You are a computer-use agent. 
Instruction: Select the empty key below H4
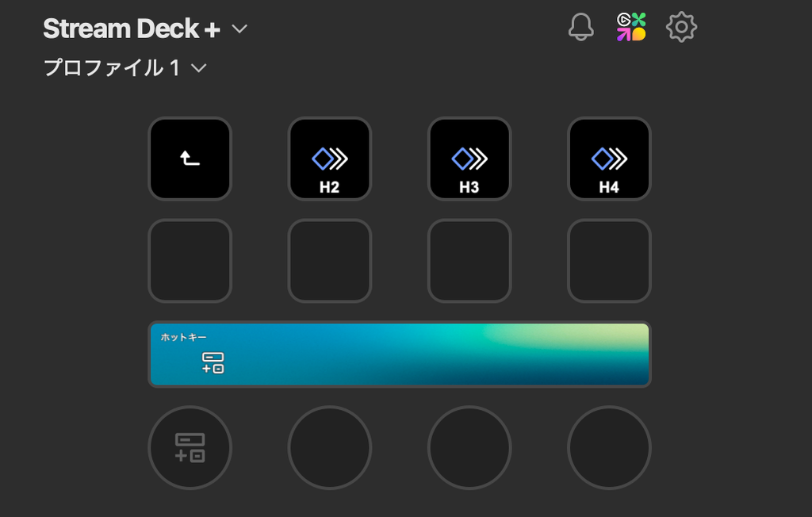coord(610,261)
